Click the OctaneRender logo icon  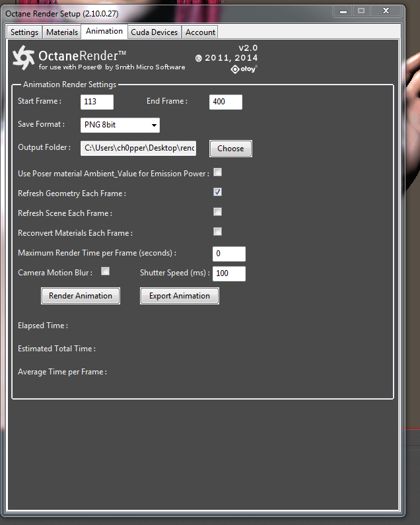24,57
